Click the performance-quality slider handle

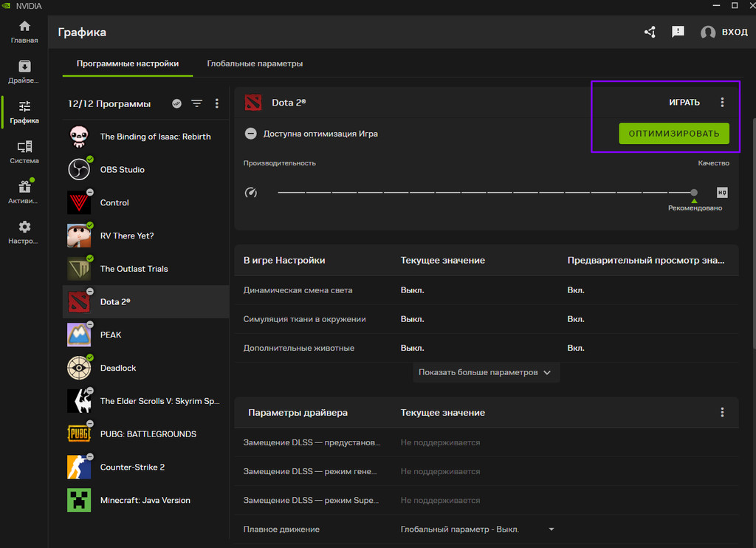click(693, 193)
